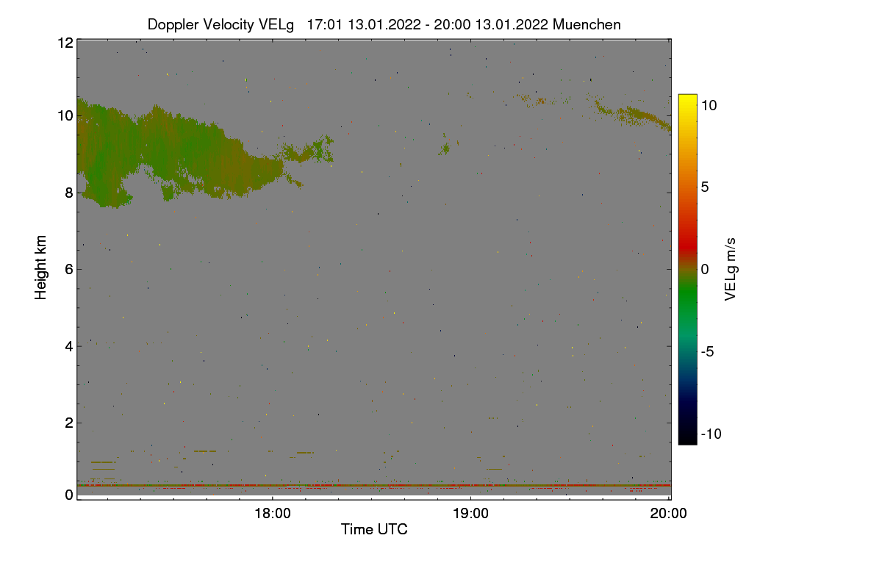This screenshot has height=588, width=882.
Task: Click the VELg m/s colorbar label
Action: pyautogui.click(x=731, y=268)
